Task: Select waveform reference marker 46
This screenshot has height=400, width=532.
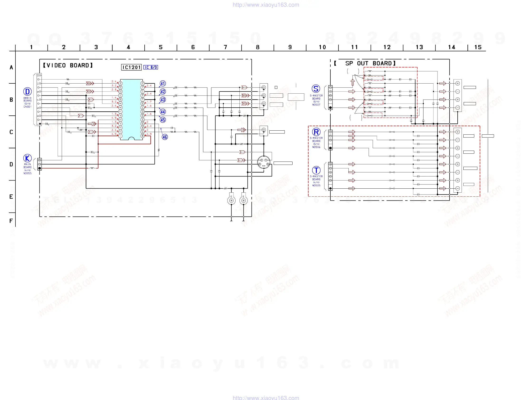Action: [x=165, y=137]
